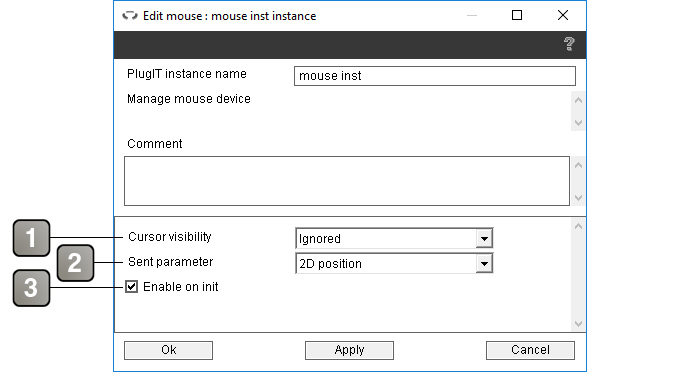Click the Cancel button

coord(530,350)
